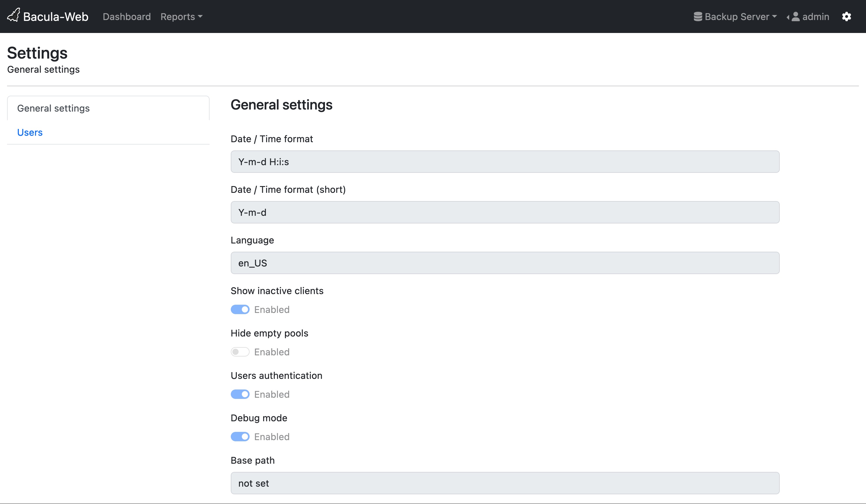Click the Date / Time format field
This screenshot has width=866, height=504.
tap(505, 162)
